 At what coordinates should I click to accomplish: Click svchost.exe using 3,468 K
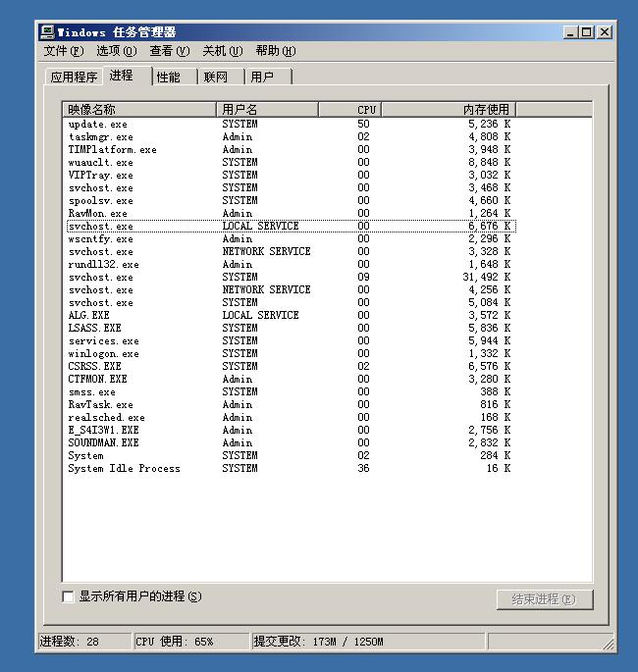(292, 188)
